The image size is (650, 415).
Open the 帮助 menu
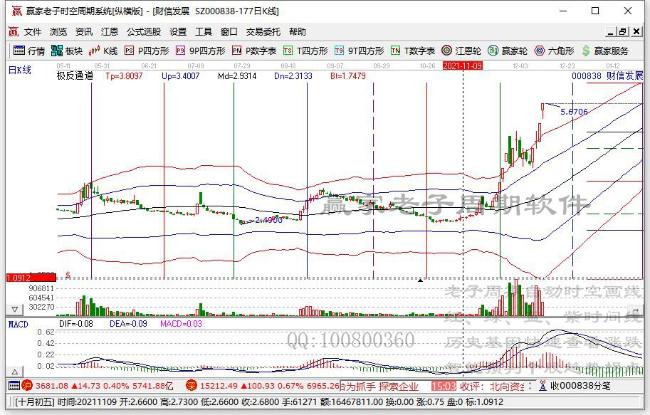297,32
